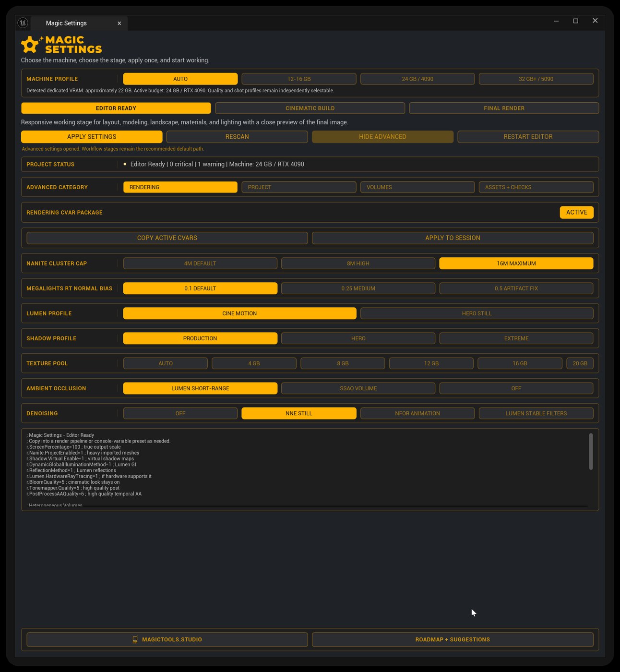620x672 pixels.
Task: Select the HERO shadow profile
Action: coord(358,338)
